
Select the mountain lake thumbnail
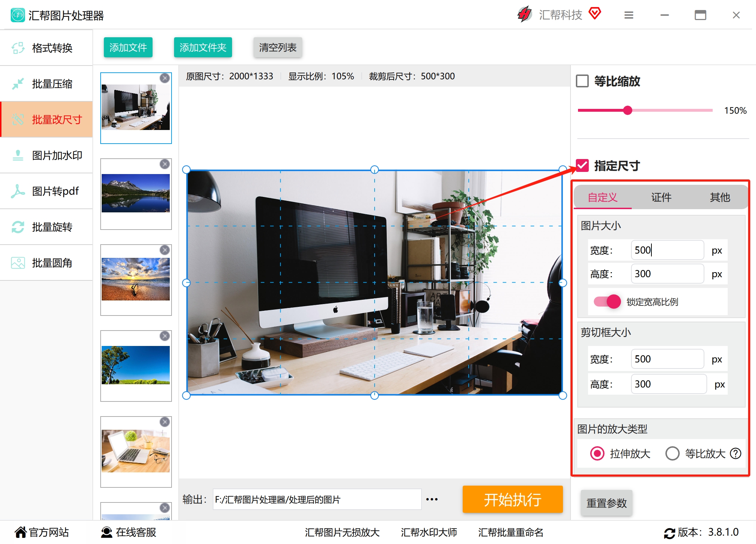tap(136, 193)
